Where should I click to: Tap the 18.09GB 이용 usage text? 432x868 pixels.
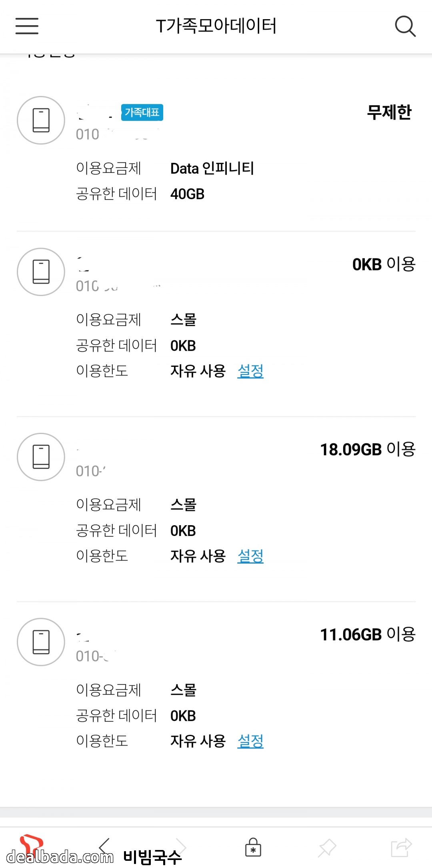pyautogui.click(x=368, y=449)
